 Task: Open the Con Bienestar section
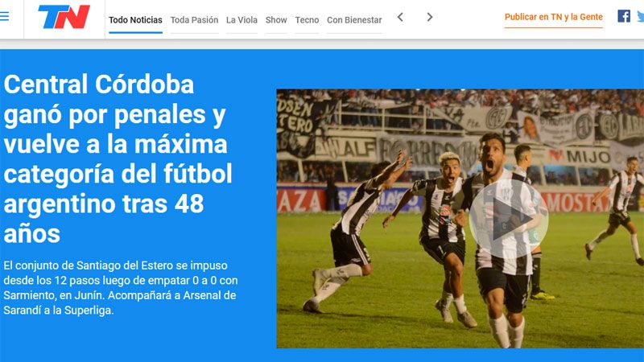[x=354, y=19]
